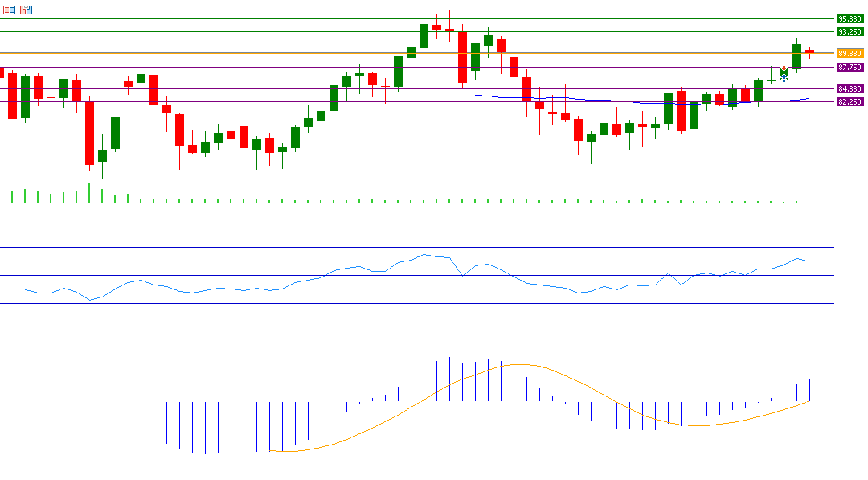
Task: Select the 87.750 purple price label
Action: click(850, 68)
